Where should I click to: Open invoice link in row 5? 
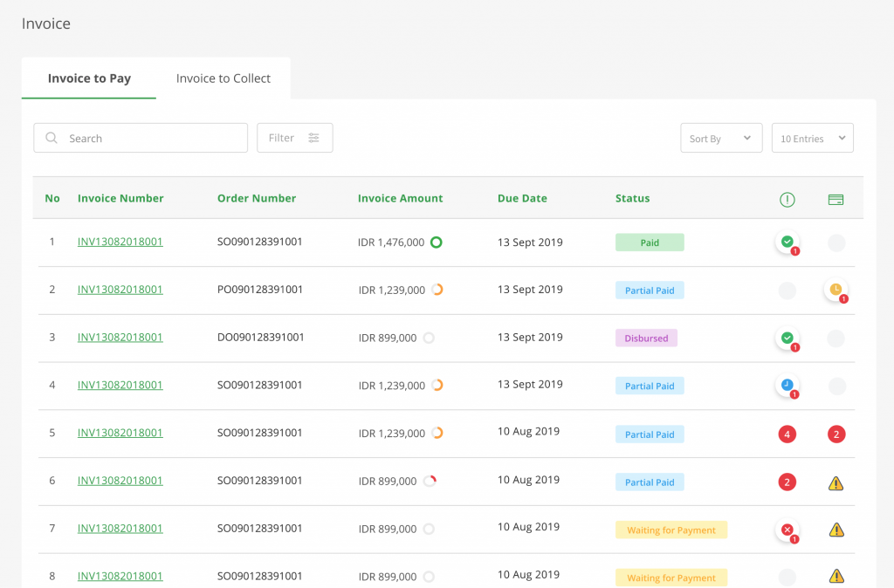[120, 433]
